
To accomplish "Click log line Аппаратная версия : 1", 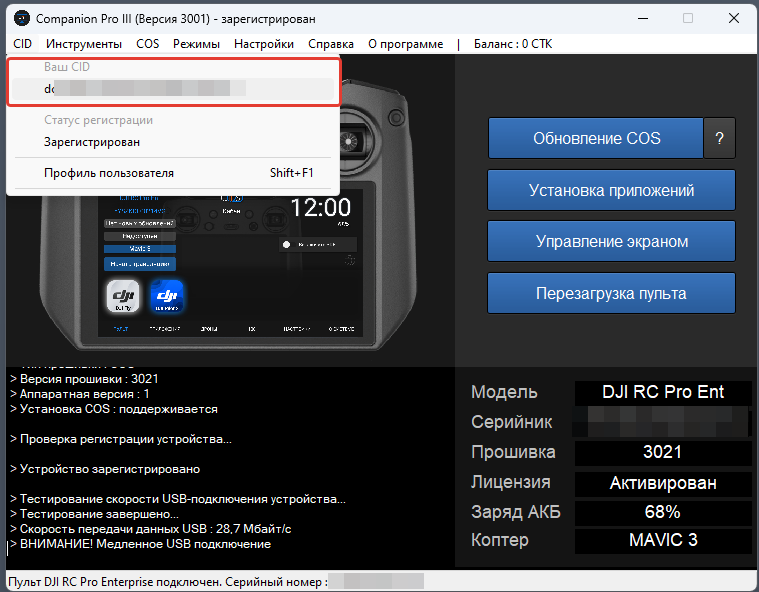I will (x=80, y=394).
